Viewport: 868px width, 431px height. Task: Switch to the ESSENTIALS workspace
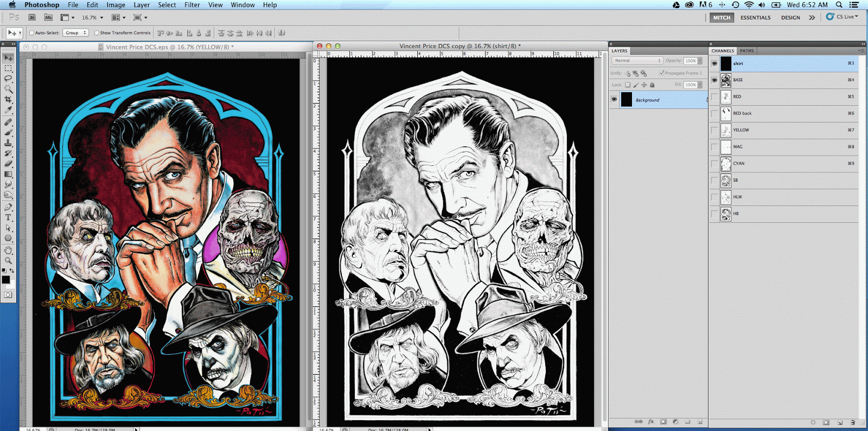pos(755,17)
